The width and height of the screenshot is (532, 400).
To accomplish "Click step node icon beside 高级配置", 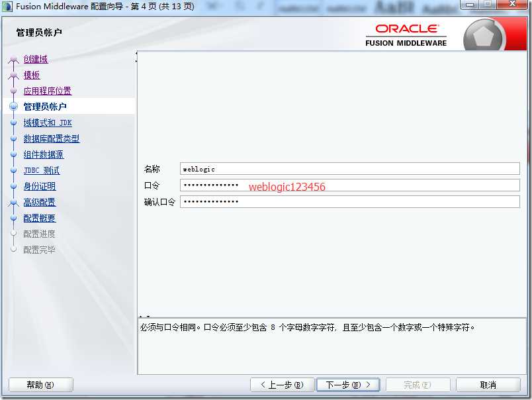I will pos(14,203).
